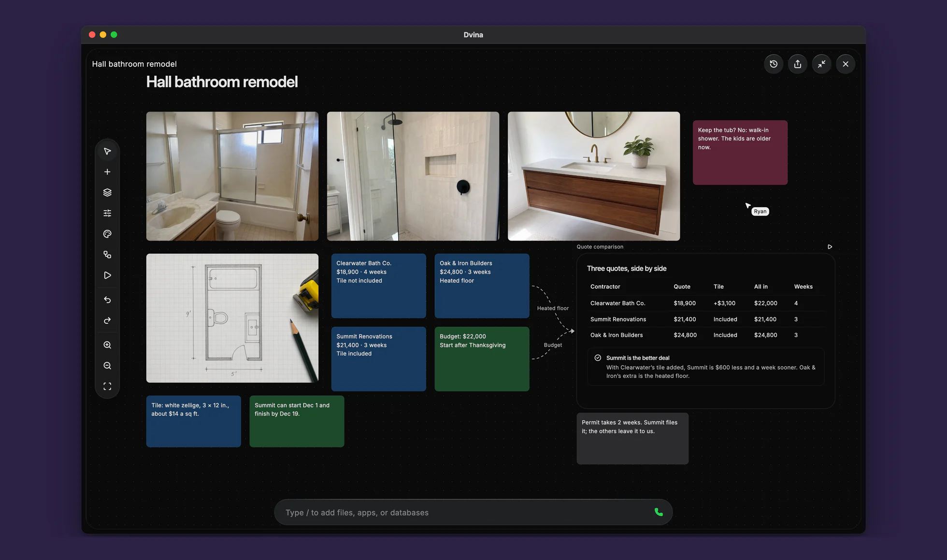
Task: Collapse the board view with arrows icon
Action: 821,64
